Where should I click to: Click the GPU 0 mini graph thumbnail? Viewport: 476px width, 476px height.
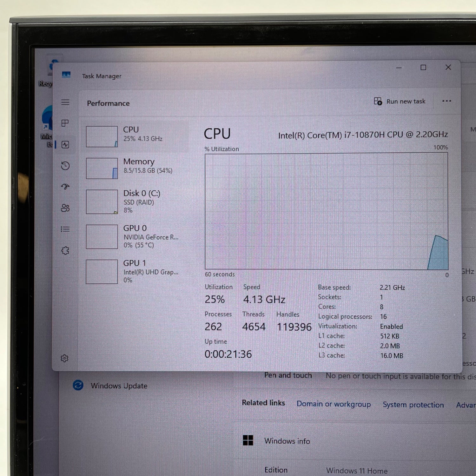click(x=102, y=237)
